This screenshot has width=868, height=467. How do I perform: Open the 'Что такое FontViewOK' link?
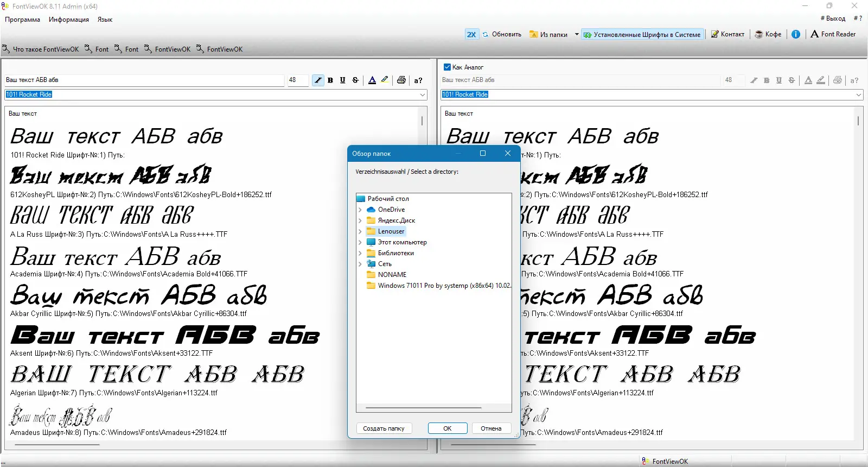point(41,49)
